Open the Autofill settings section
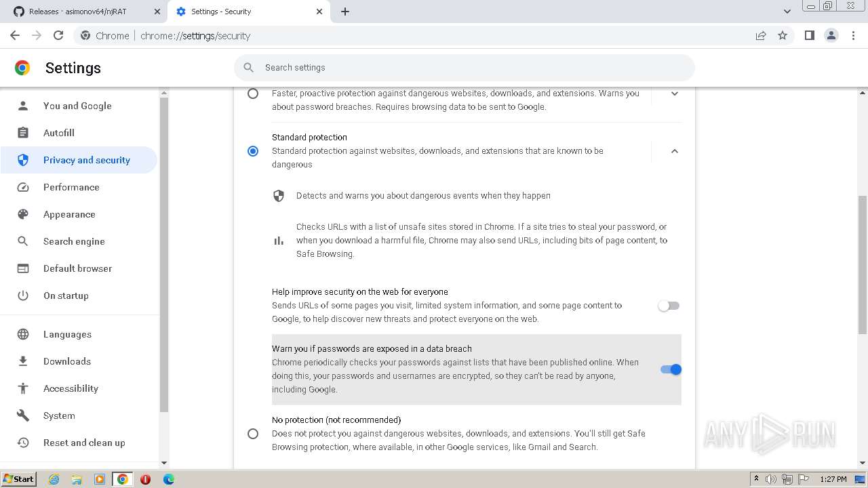The height and width of the screenshot is (488, 868). click(x=79, y=133)
